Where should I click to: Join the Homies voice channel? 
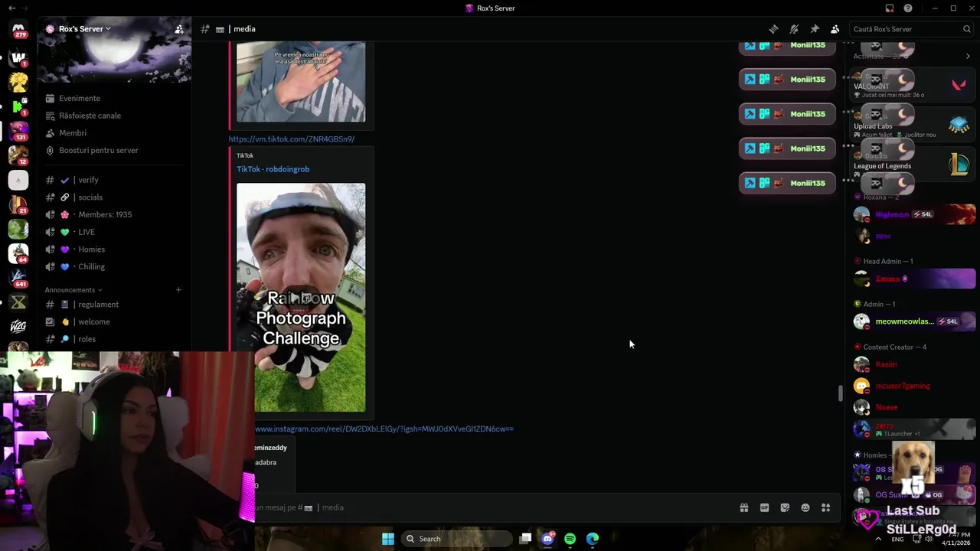click(x=91, y=249)
